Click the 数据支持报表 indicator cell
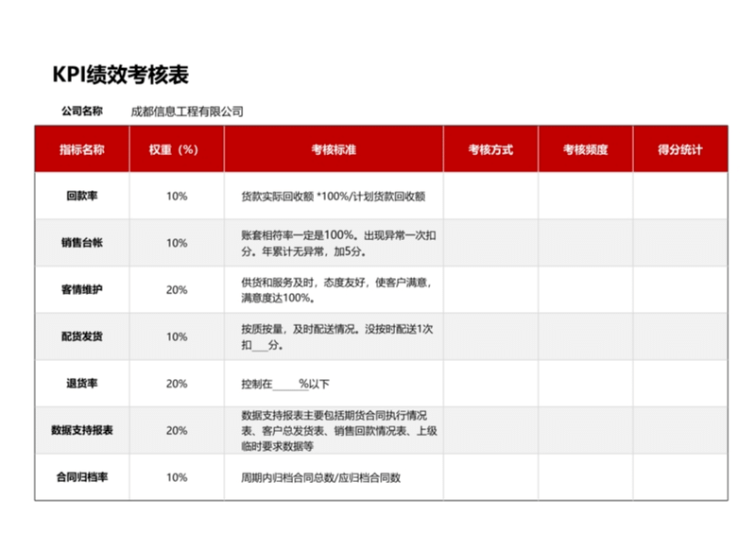Image resolution: width=756 pixels, height=551 pixels. pos(81,430)
